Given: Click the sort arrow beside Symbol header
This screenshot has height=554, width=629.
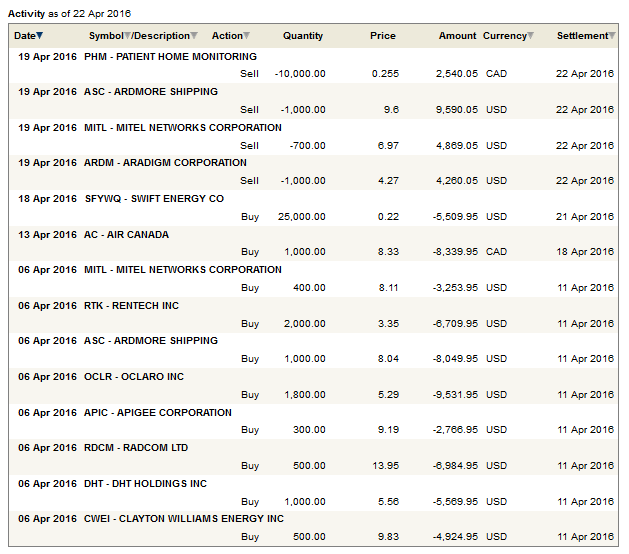Looking at the screenshot, I should tap(129, 36).
